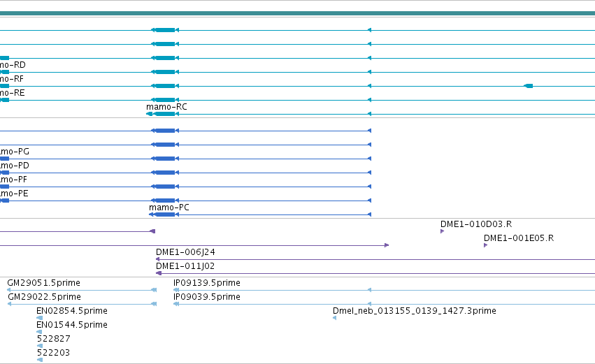Click the small glyph under 522203
Viewport: 595px width, 364px height.
click(x=40, y=360)
